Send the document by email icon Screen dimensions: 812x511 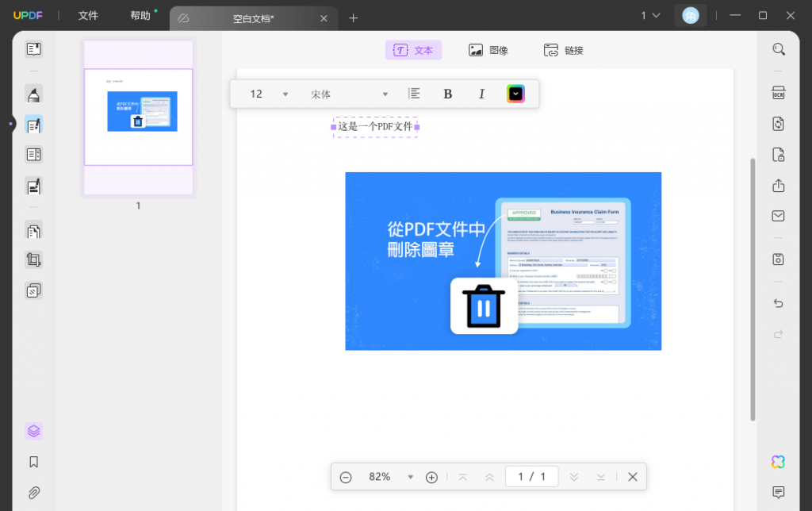(779, 216)
